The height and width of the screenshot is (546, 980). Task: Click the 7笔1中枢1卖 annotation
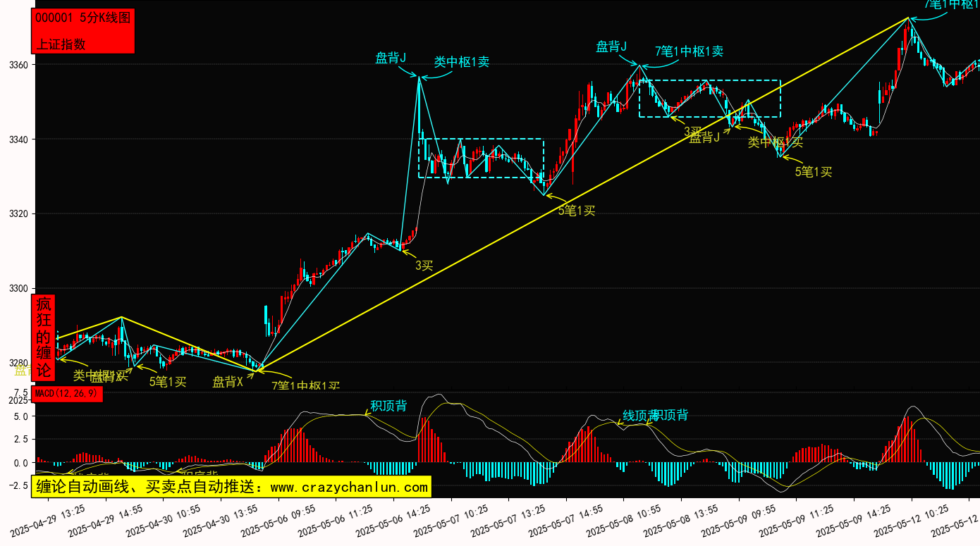689,51
